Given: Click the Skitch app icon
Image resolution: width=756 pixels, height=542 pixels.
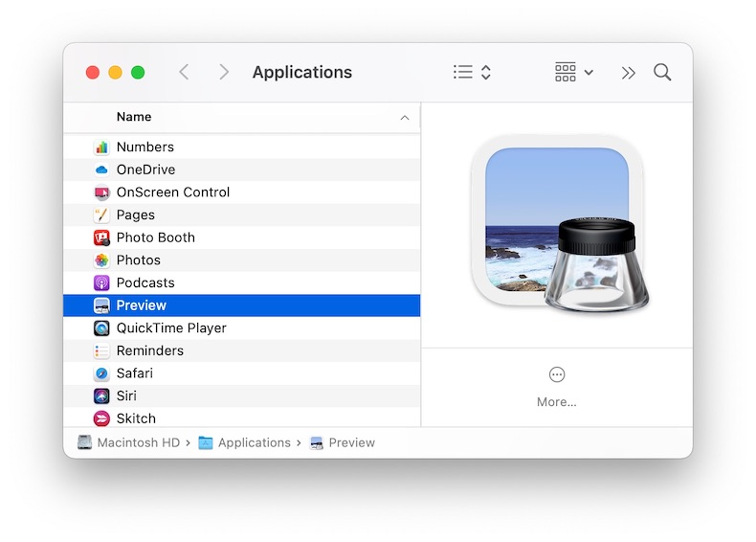Looking at the screenshot, I should (x=101, y=418).
